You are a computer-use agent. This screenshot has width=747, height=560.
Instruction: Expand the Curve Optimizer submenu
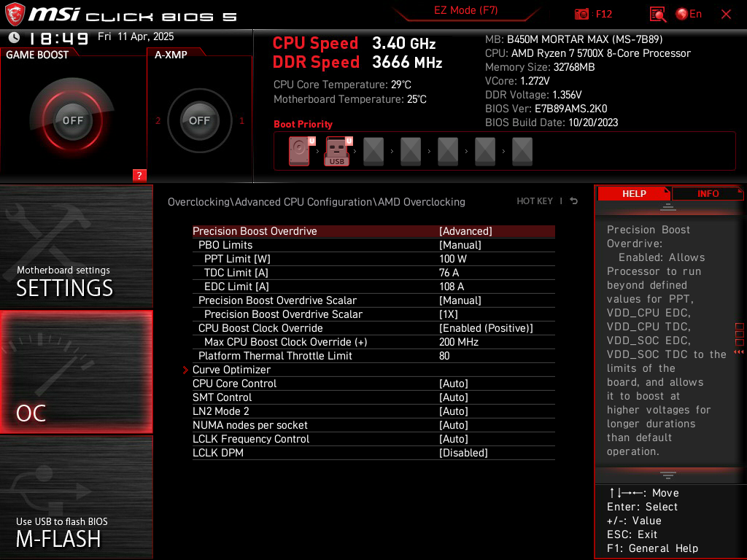click(373, 370)
